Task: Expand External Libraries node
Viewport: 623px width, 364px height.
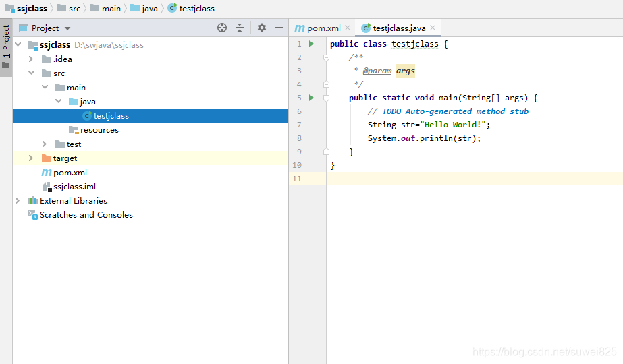Action: 18,200
